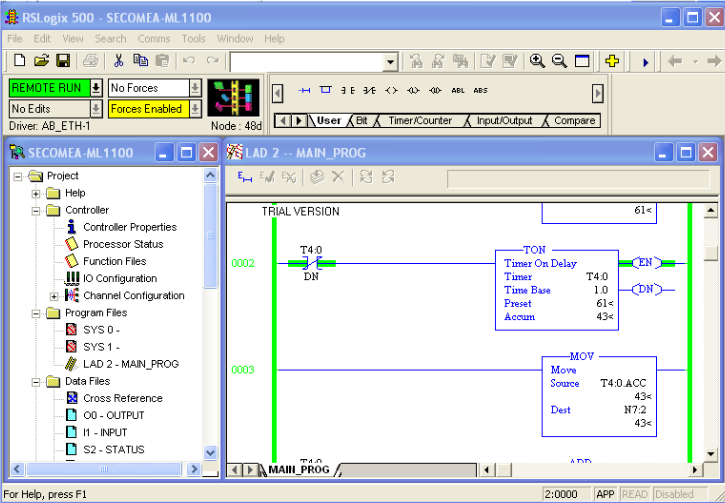
Task: Open the S2 - STATUS data file
Action: [114, 449]
